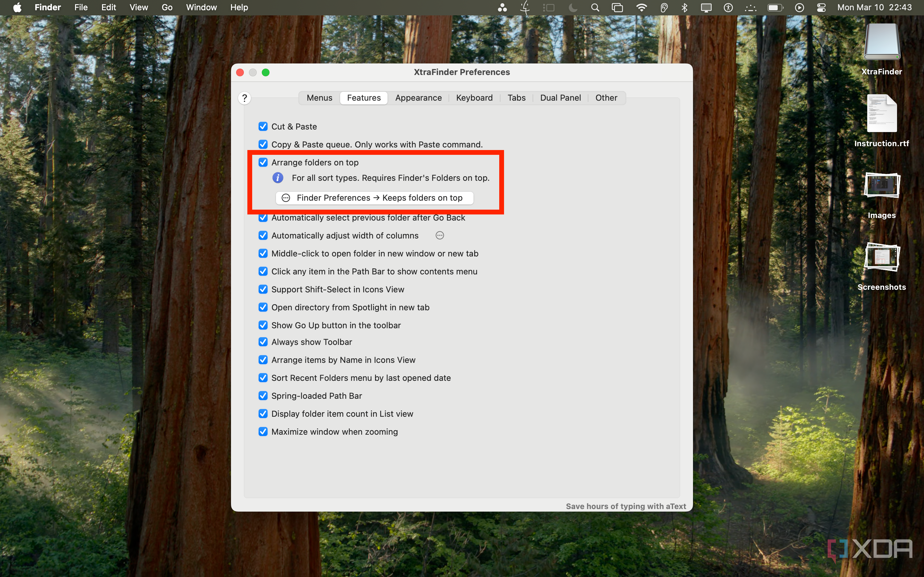The height and width of the screenshot is (577, 924).
Task: Uncheck the Cut & Paste option
Action: coord(263,126)
